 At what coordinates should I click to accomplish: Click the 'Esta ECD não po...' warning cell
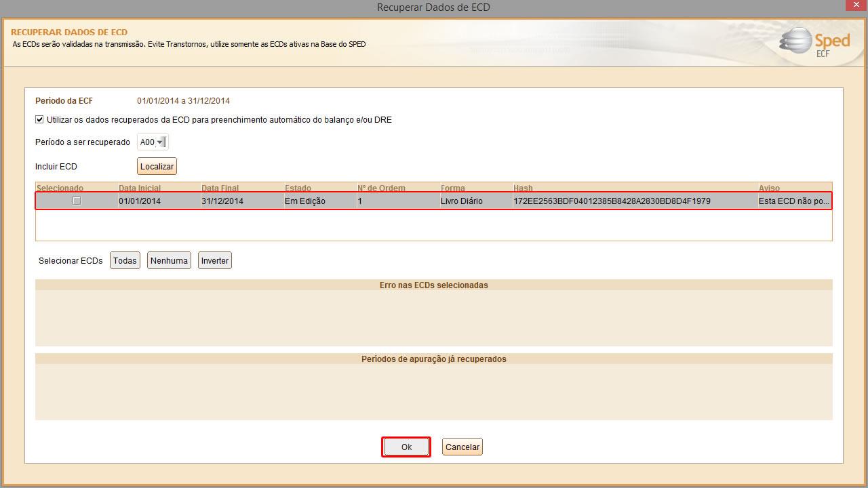795,201
